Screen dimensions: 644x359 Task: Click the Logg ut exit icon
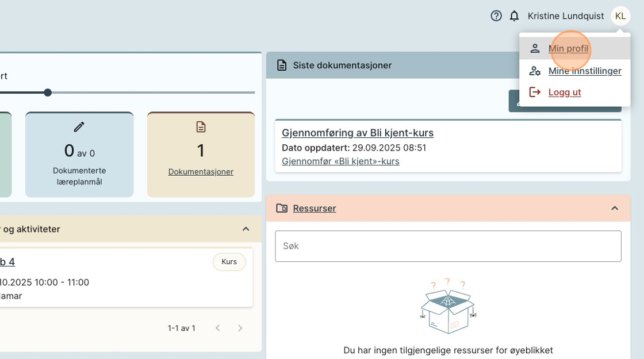tap(535, 92)
